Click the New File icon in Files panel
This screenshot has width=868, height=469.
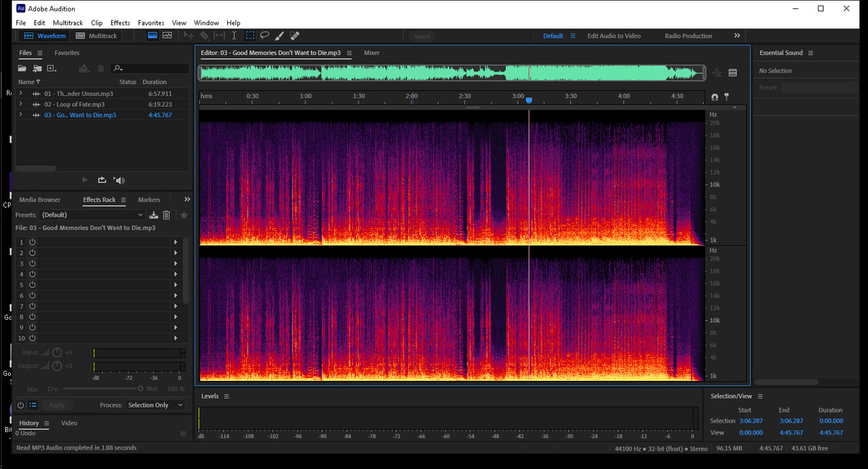click(52, 69)
